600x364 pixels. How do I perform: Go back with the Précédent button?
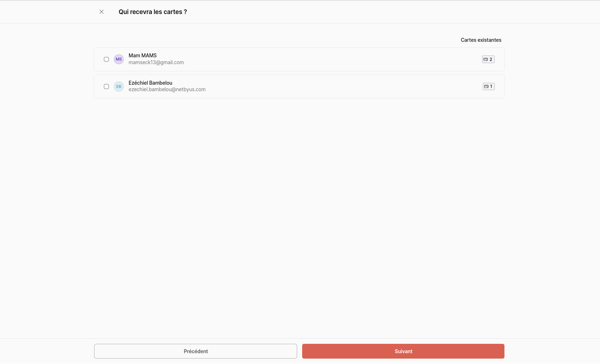point(195,351)
